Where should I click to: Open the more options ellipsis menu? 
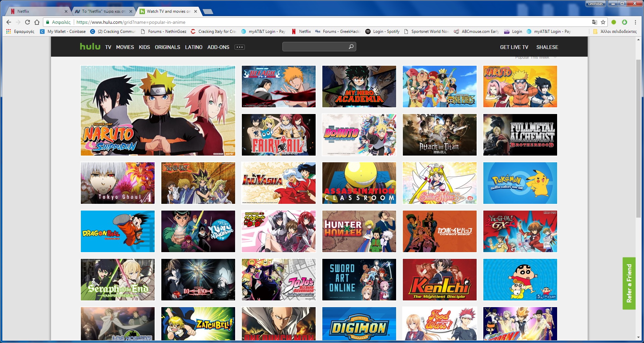click(x=239, y=47)
